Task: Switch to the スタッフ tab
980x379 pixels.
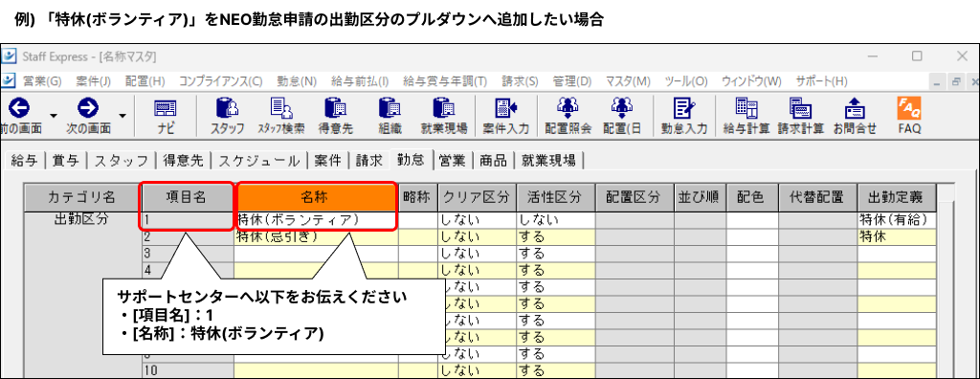Action: click(x=121, y=161)
